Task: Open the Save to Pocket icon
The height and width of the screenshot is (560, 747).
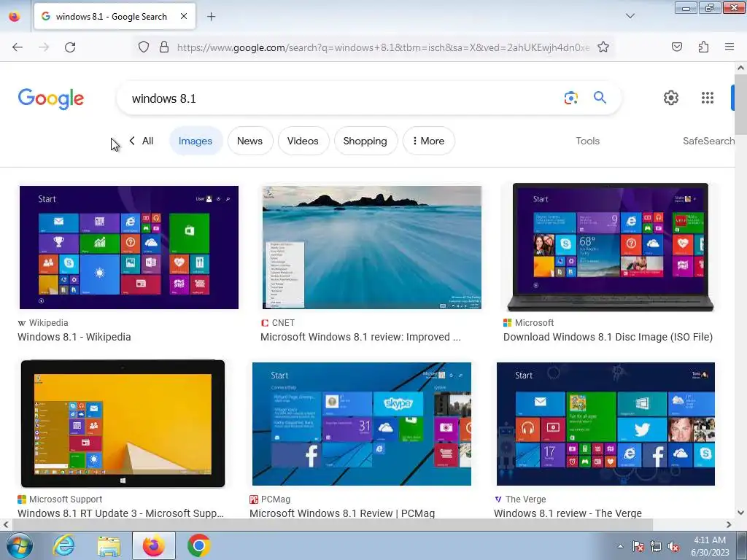Action: [x=677, y=47]
